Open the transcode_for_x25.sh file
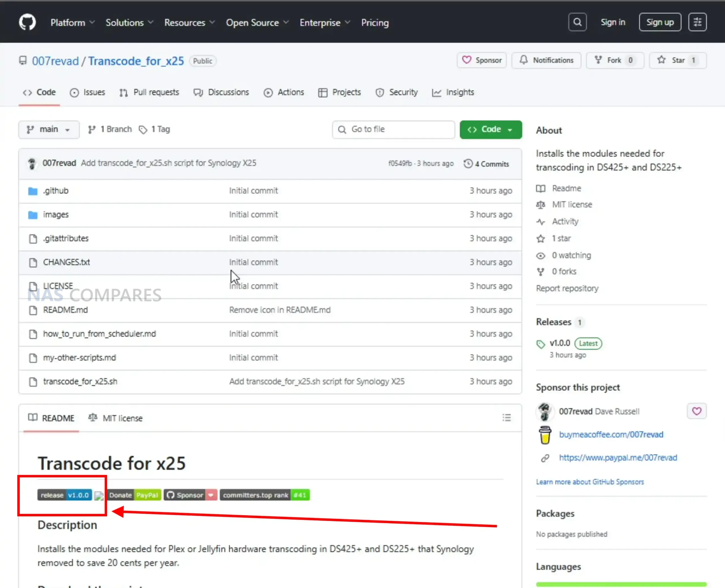The width and height of the screenshot is (725, 588). tap(80, 381)
